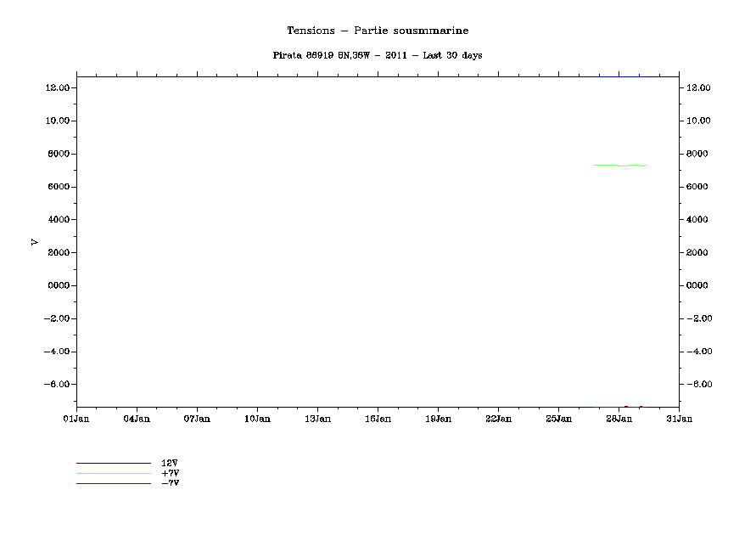
Task: Select the 12V legend entry
Action: point(170,463)
